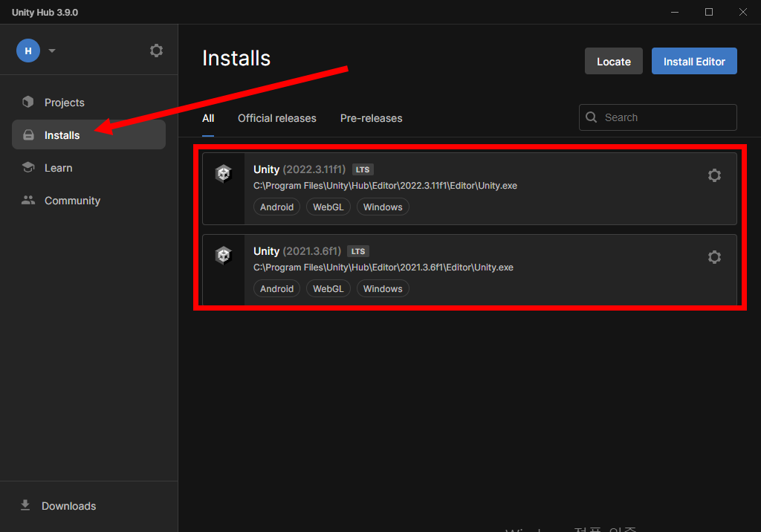Switch to the Official releases tab
The width and height of the screenshot is (761, 532).
276,118
